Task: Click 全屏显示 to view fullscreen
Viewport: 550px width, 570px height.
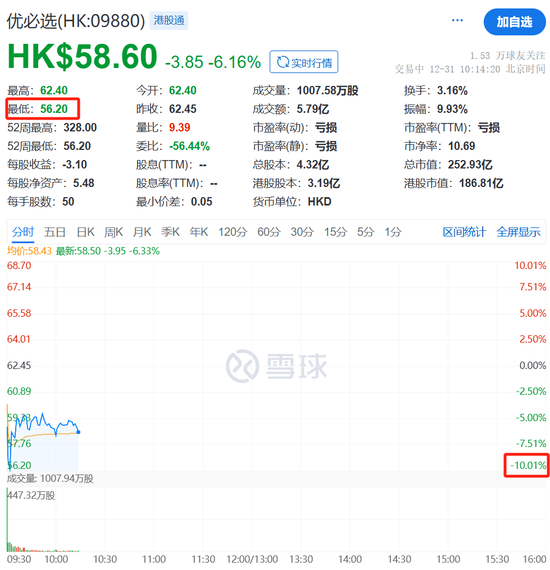Action: tap(518, 232)
